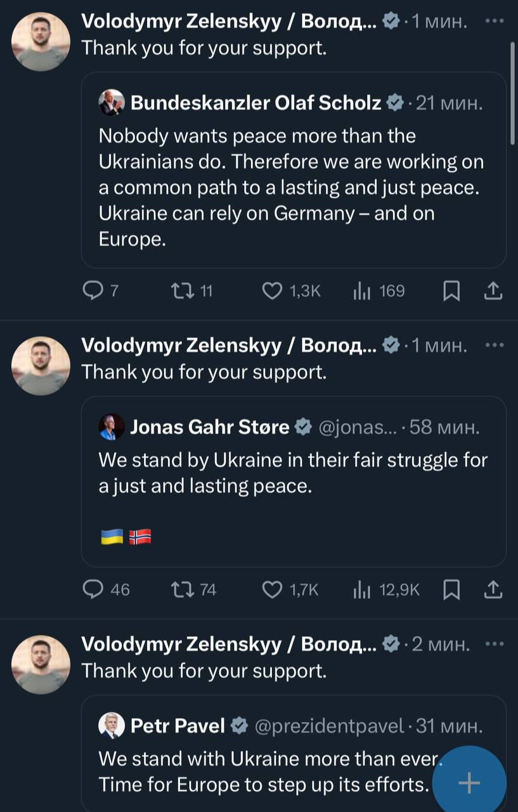
Task: Share the tweet quoting Jonas Gahr Støre
Action: point(493,590)
